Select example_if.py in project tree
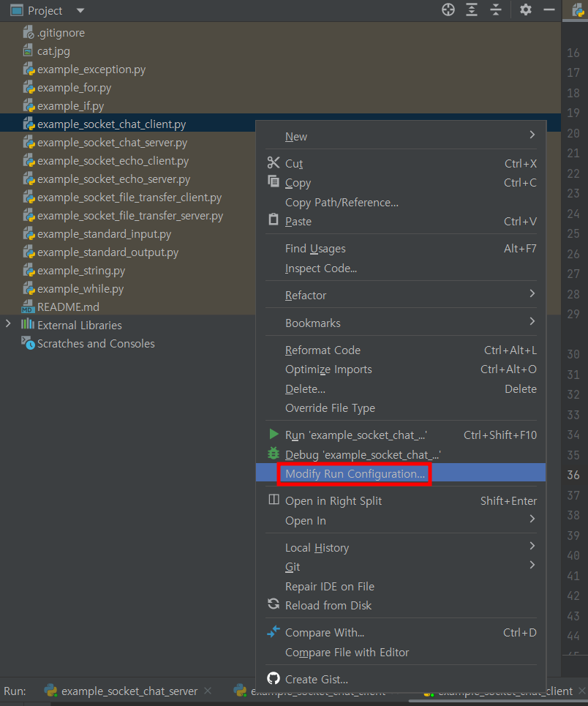 point(71,106)
